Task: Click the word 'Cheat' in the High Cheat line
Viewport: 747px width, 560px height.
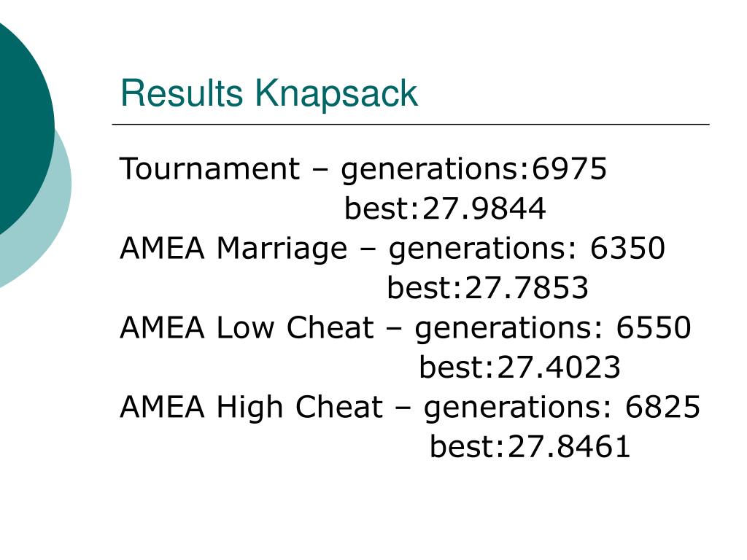Action: [338, 407]
